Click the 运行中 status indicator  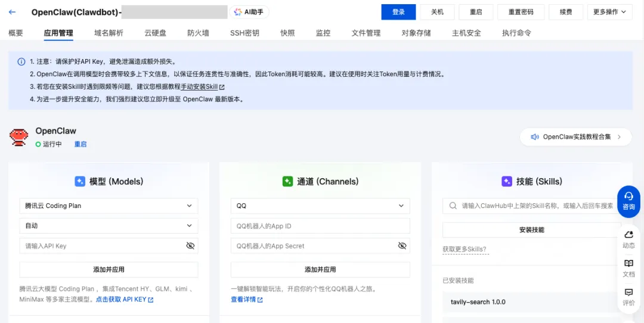(48, 144)
